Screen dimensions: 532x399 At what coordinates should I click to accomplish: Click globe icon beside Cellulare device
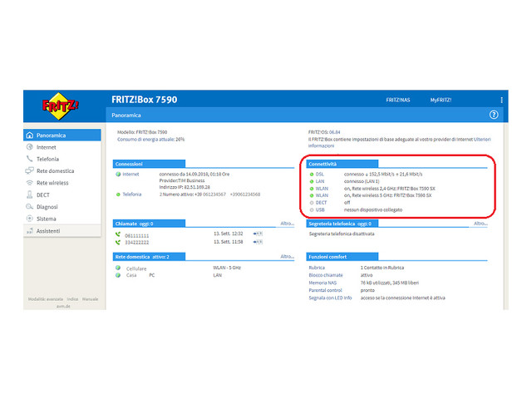coord(118,268)
